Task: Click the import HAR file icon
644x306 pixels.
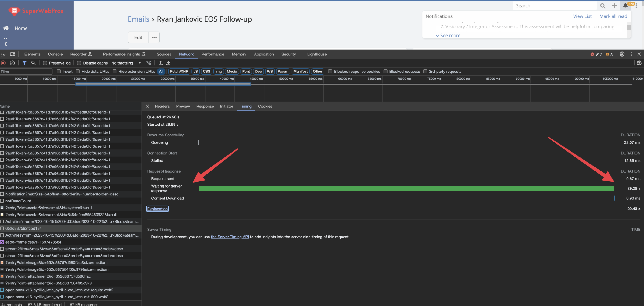Action: [x=160, y=63]
